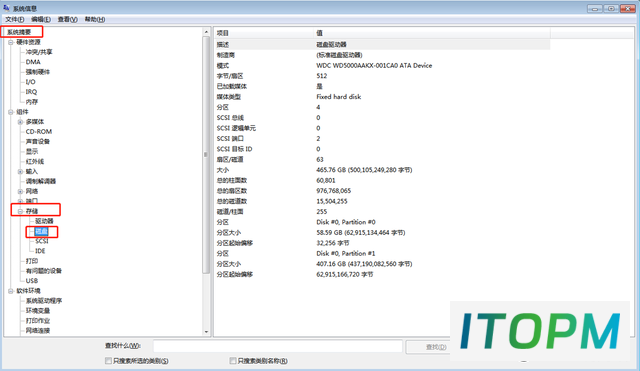Expand the 多媒体 node
This screenshot has height=371, width=640.
click(x=20, y=122)
